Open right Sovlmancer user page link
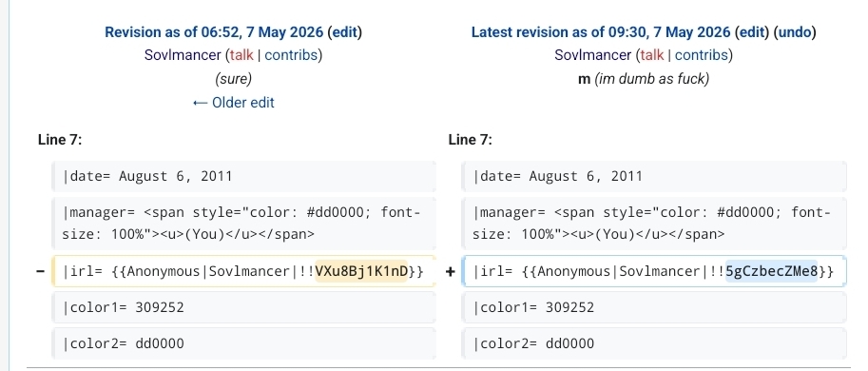The height and width of the screenshot is (371, 868). 593,55
